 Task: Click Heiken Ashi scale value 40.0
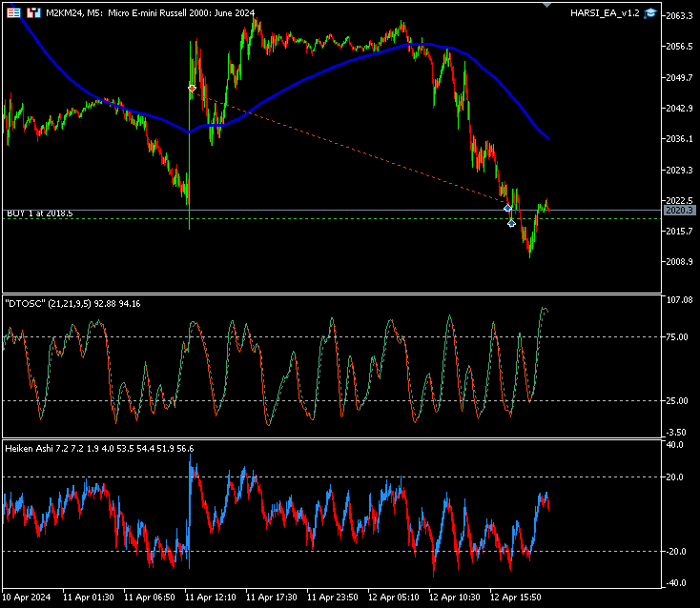click(x=674, y=445)
